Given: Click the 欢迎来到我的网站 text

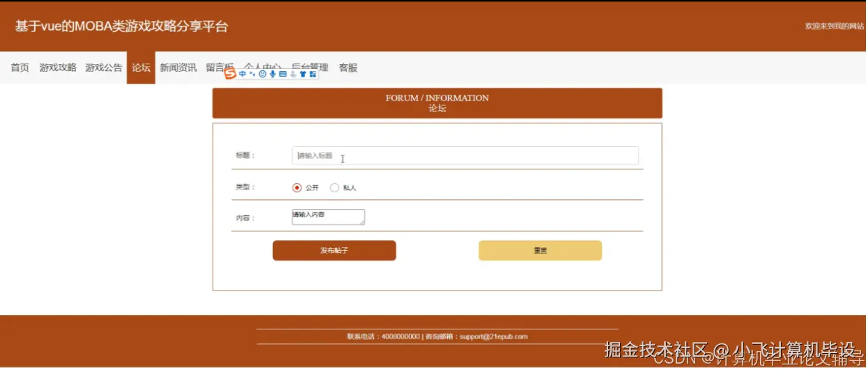Looking at the screenshot, I should click(x=835, y=26).
